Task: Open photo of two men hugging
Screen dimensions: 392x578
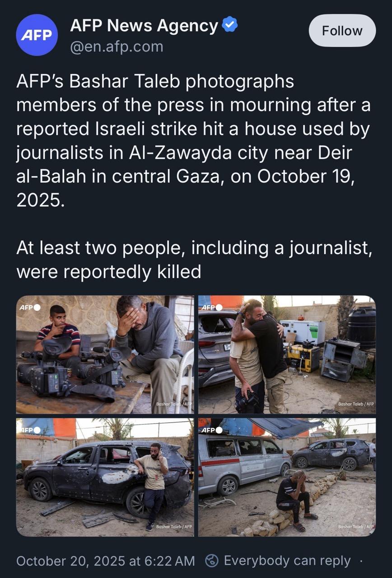Action: pos(287,355)
